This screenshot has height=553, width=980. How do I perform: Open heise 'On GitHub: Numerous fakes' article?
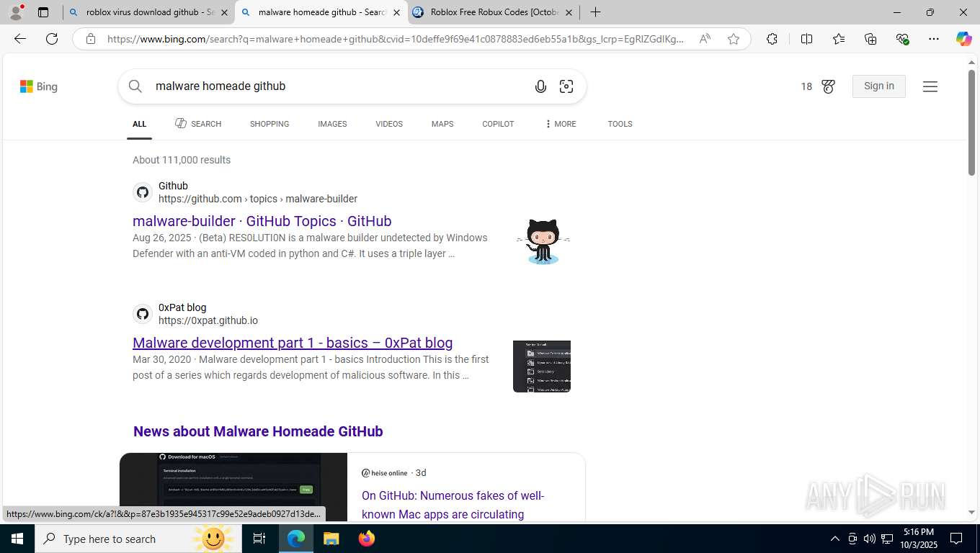click(453, 505)
